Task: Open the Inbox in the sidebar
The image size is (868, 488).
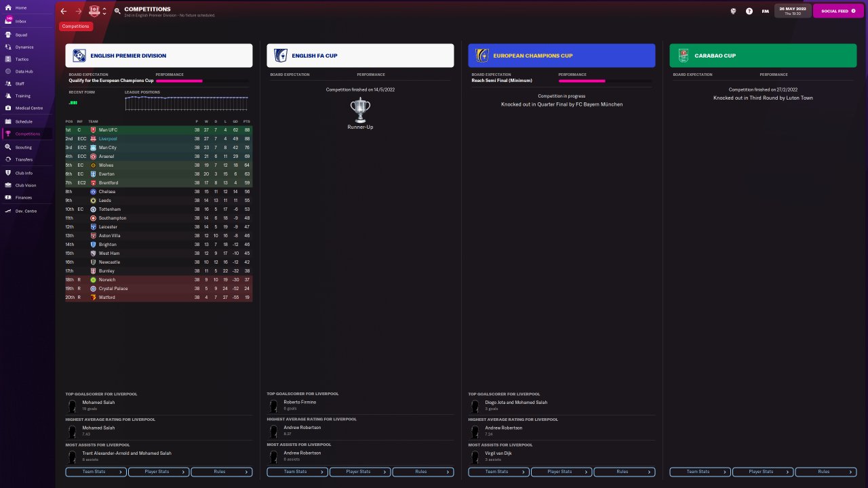Action: click(26, 21)
